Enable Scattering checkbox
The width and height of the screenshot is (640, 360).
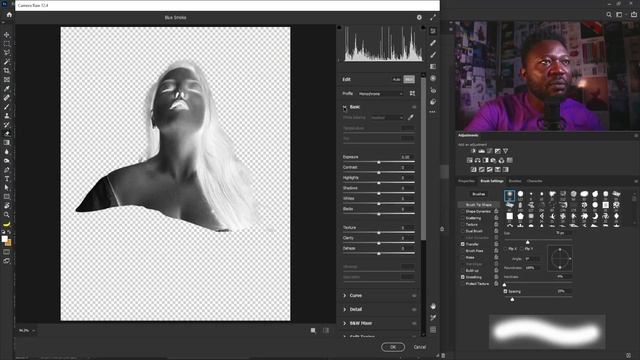pos(462,218)
